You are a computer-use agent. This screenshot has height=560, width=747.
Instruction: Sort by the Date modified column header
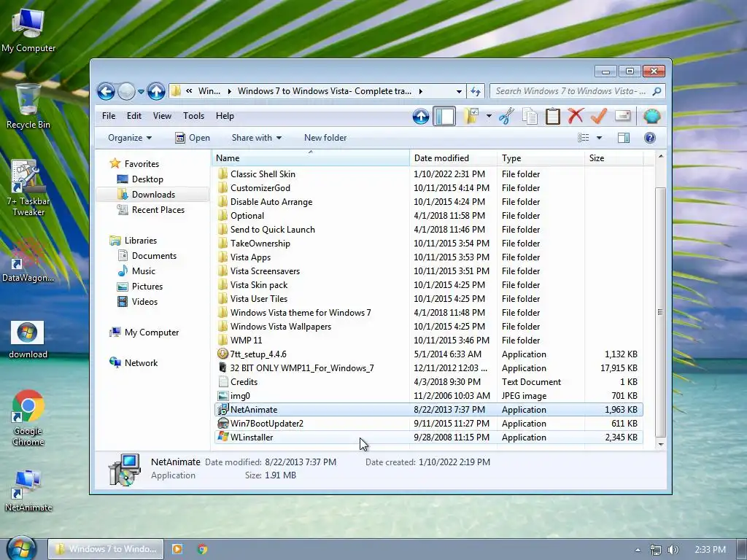(453, 158)
